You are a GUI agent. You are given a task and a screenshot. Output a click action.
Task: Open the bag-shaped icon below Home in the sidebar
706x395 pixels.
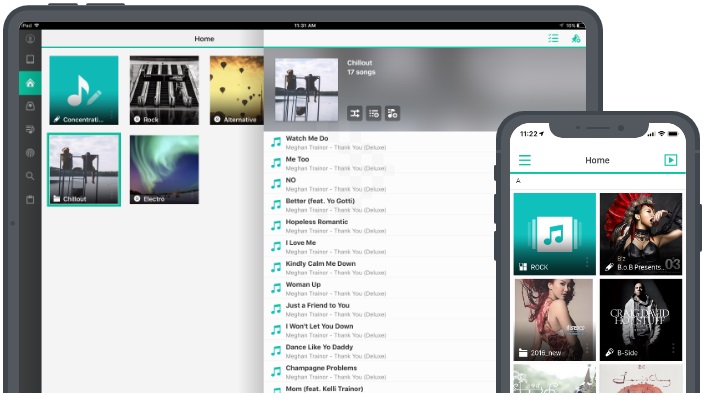tap(30, 106)
